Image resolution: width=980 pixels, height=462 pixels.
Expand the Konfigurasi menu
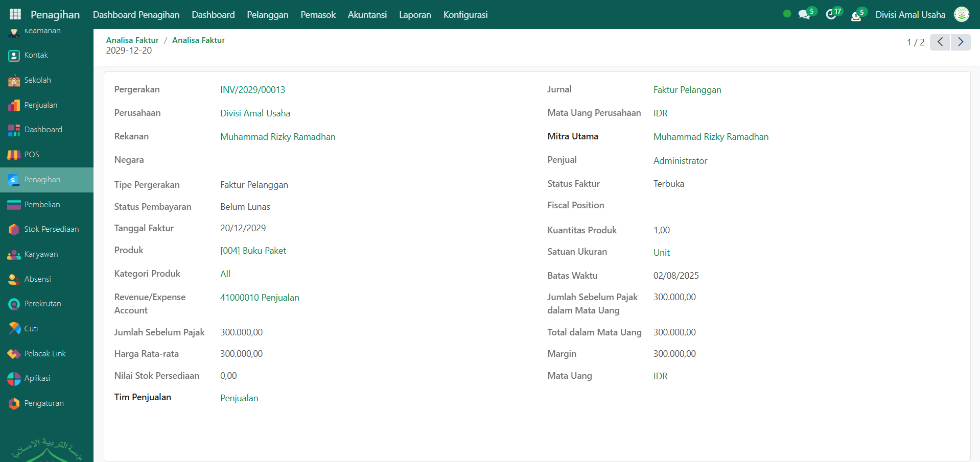click(465, 15)
